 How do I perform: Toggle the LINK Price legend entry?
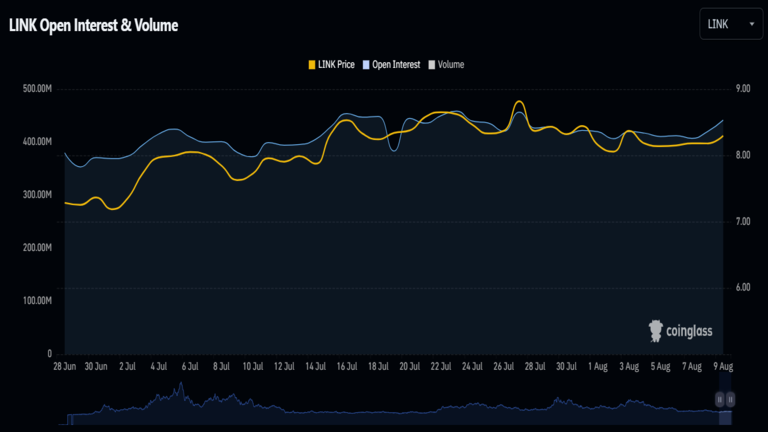coord(331,65)
